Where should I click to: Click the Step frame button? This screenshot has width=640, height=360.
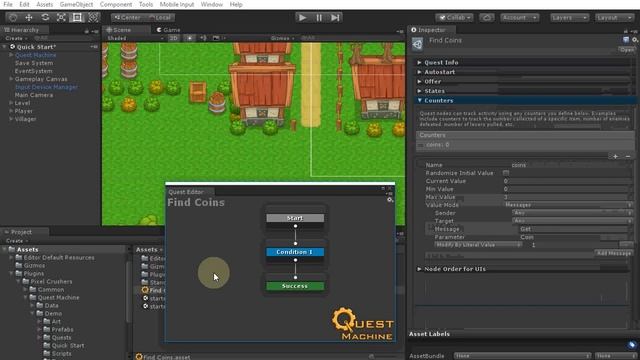pos(335,18)
